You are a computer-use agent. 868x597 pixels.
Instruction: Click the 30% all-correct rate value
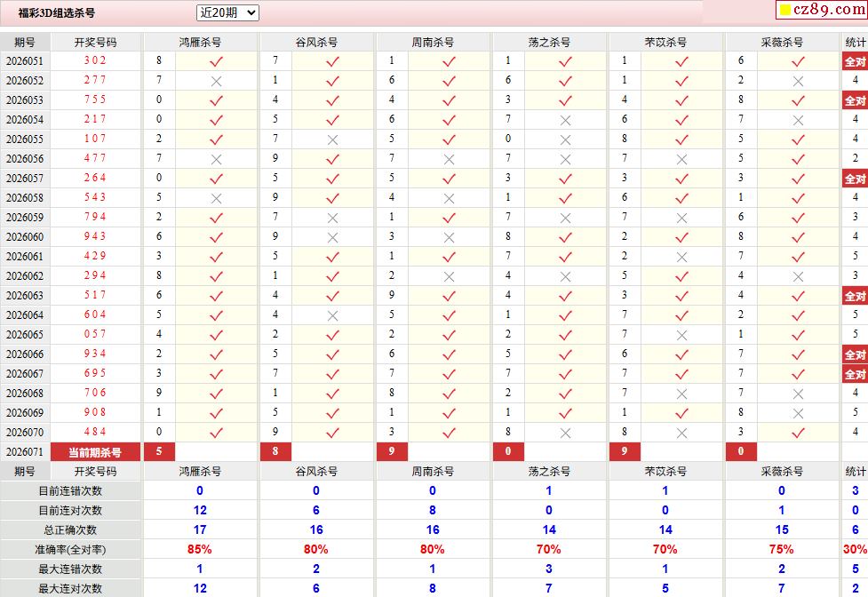(x=856, y=549)
